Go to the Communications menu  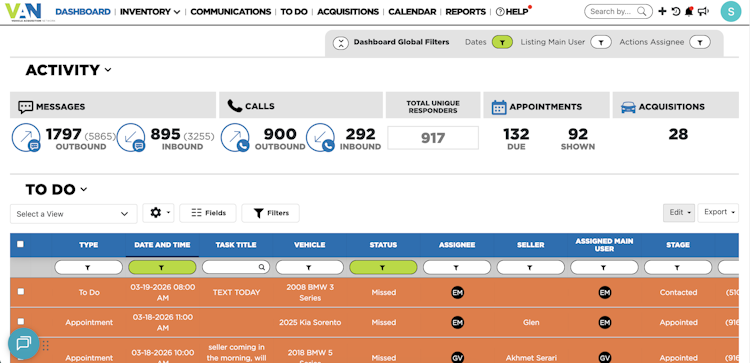pyautogui.click(x=231, y=12)
